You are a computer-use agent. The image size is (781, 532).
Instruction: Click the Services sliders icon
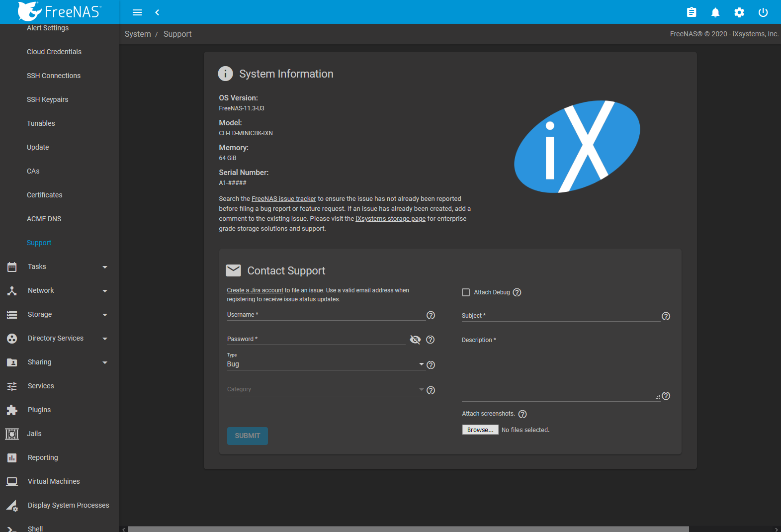point(12,386)
